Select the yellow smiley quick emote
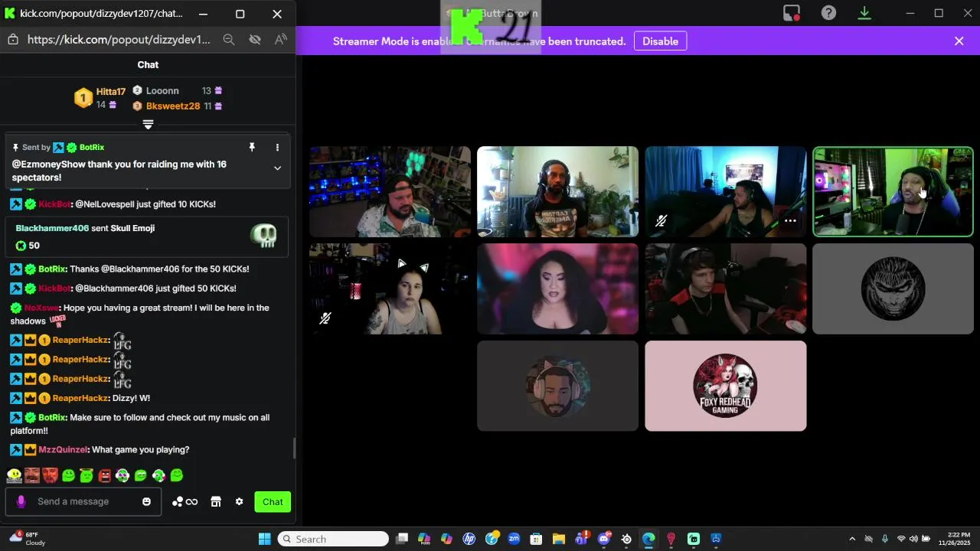Image resolution: width=980 pixels, height=551 pixels. (14, 475)
